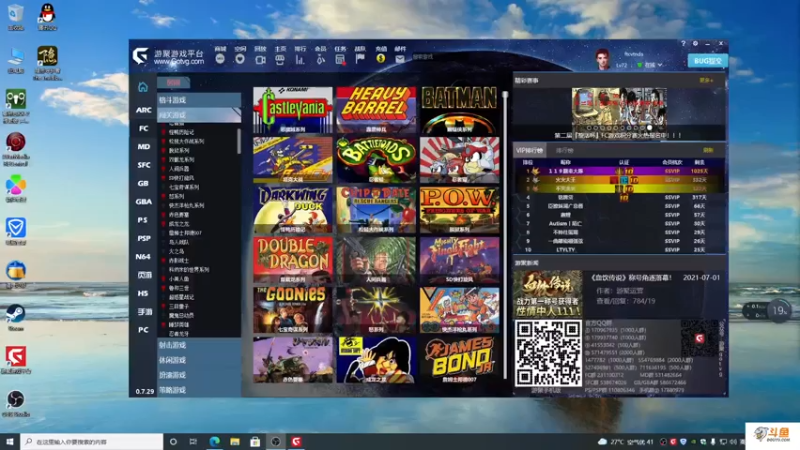This screenshot has width=800, height=450.
Task: Click the Windows Start button
Action: tap(10, 441)
